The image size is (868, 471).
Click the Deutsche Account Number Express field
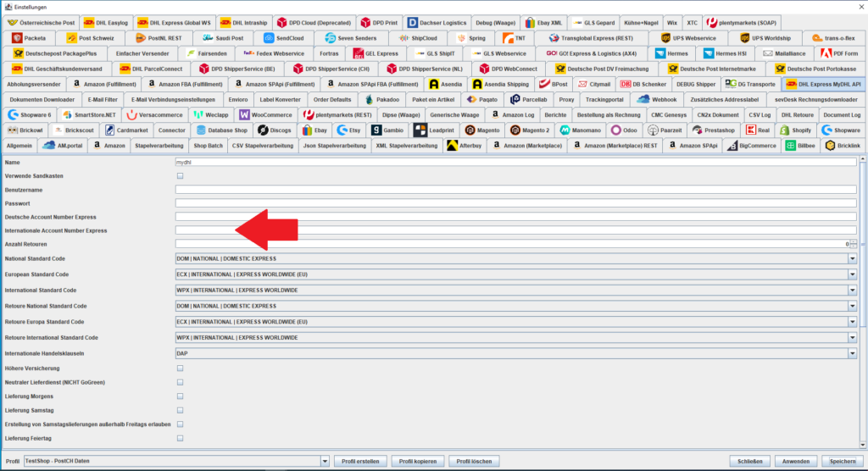[516, 217]
